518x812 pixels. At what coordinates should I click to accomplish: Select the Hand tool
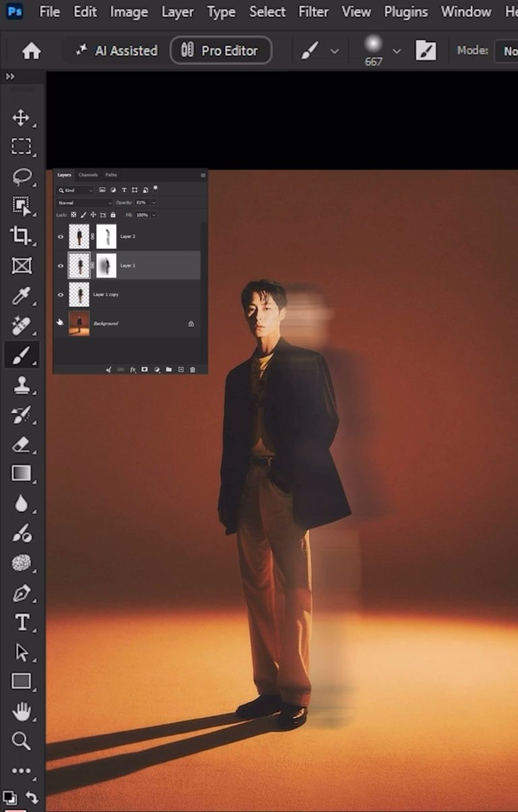pos(21,711)
